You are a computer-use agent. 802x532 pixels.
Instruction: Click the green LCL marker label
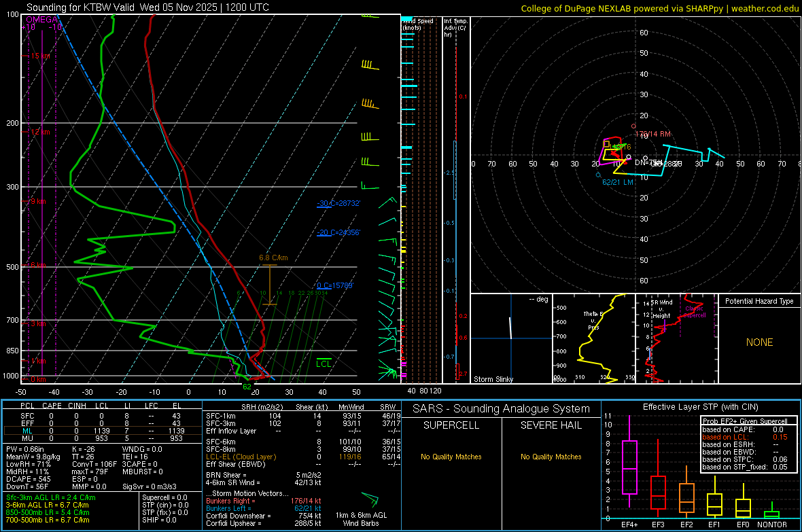(324, 363)
